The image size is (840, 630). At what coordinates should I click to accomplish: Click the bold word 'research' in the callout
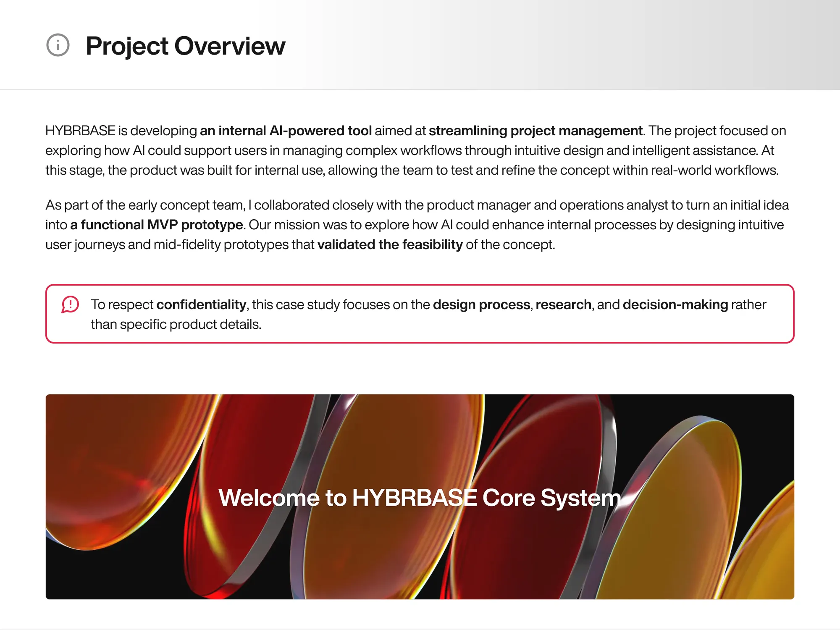[x=563, y=304]
